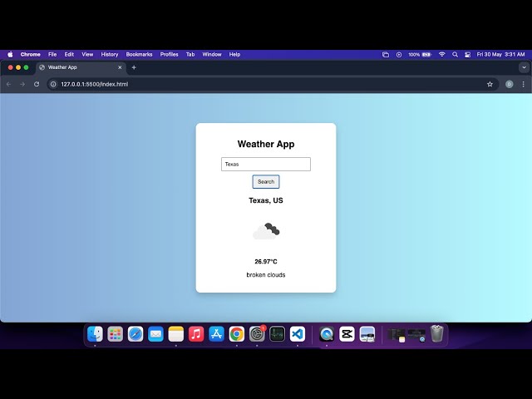
Task: Open QuickTime Player from the dock
Action: (327, 334)
